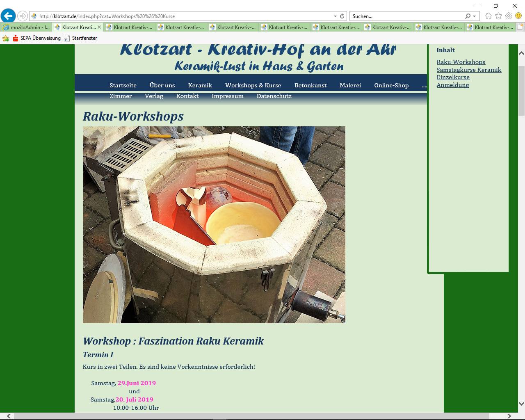
Task: Open the Malerei section
Action: (x=350, y=85)
